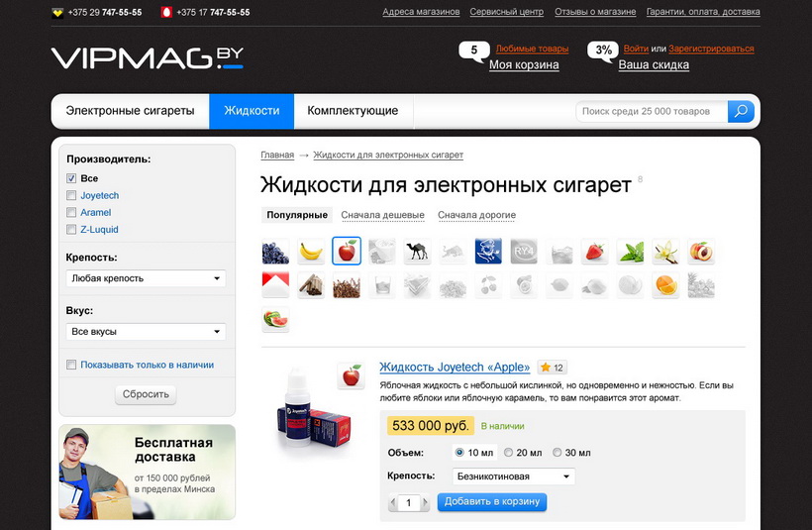Switch sorting to 'Сначала дешевые'

tap(382, 215)
